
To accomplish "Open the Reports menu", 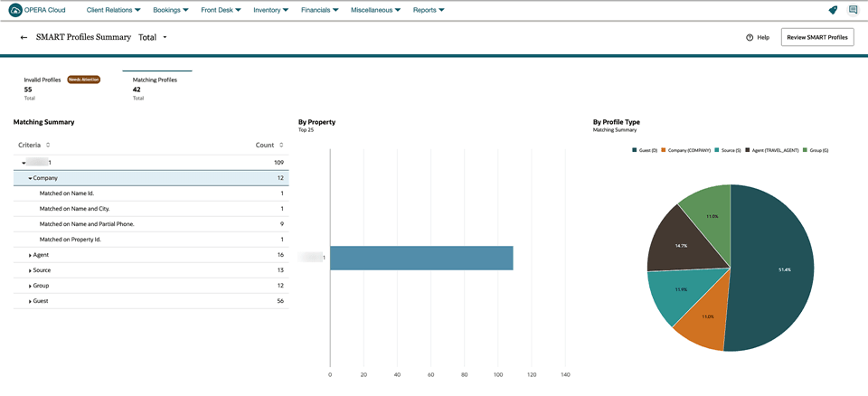I will [429, 10].
